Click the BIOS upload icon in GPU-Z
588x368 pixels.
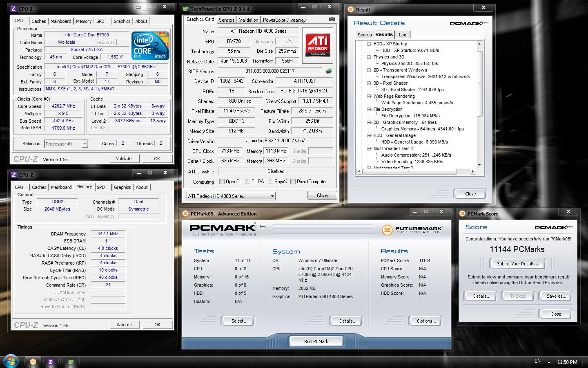(x=328, y=71)
